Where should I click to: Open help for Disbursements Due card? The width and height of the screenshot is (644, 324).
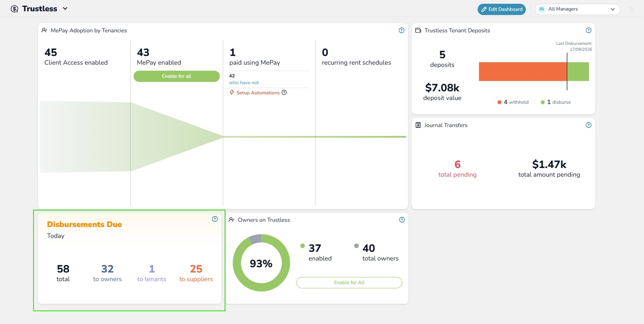(215, 219)
